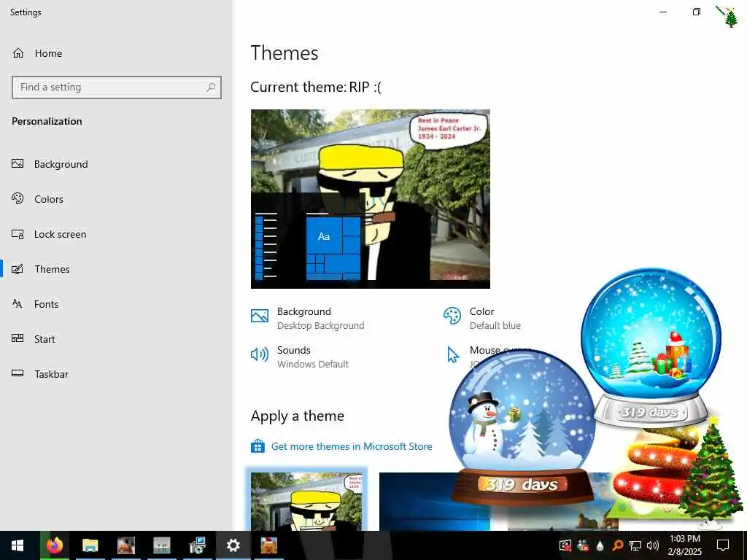Open File Explorer from the taskbar
The height and width of the screenshot is (560, 747).
(90, 545)
